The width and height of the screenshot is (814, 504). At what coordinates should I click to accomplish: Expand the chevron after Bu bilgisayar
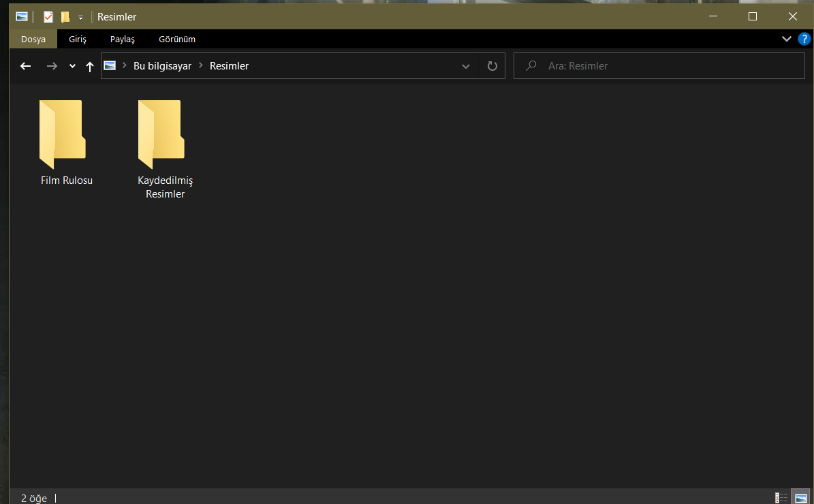coord(201,65)
